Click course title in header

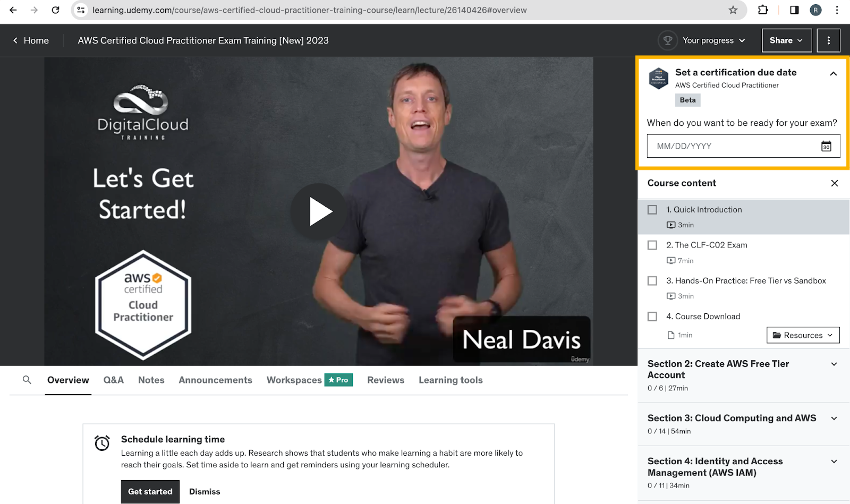point(203,40)
